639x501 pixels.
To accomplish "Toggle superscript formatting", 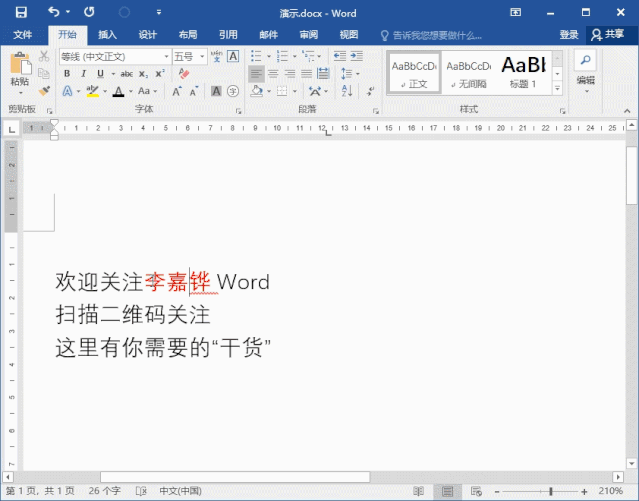I will 160,74.
